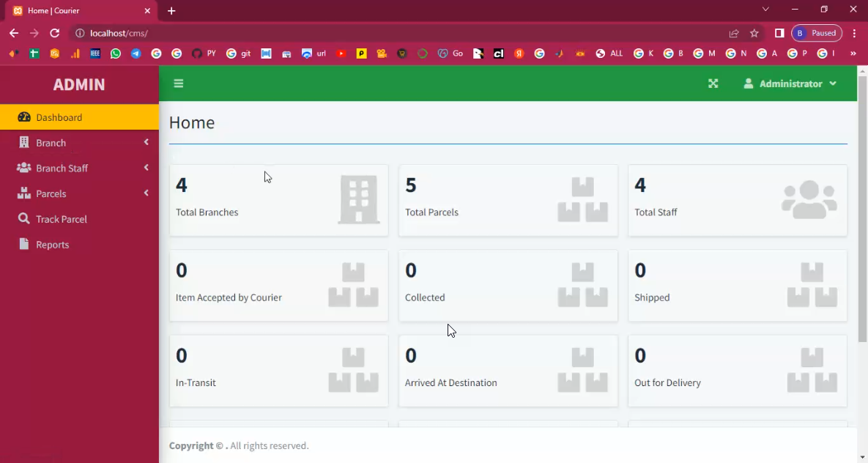Click the Total Staff people icon

click(x=809, y=199)
